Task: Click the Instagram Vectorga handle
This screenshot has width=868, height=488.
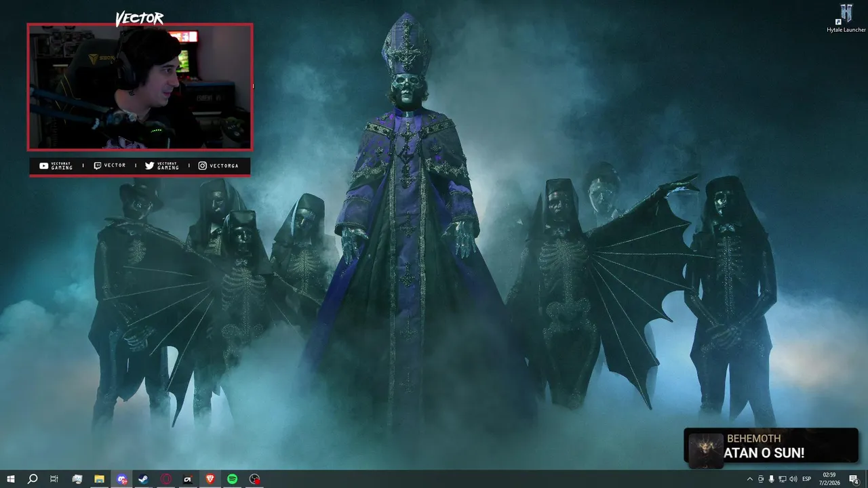Action: click(x=218, y=166)
